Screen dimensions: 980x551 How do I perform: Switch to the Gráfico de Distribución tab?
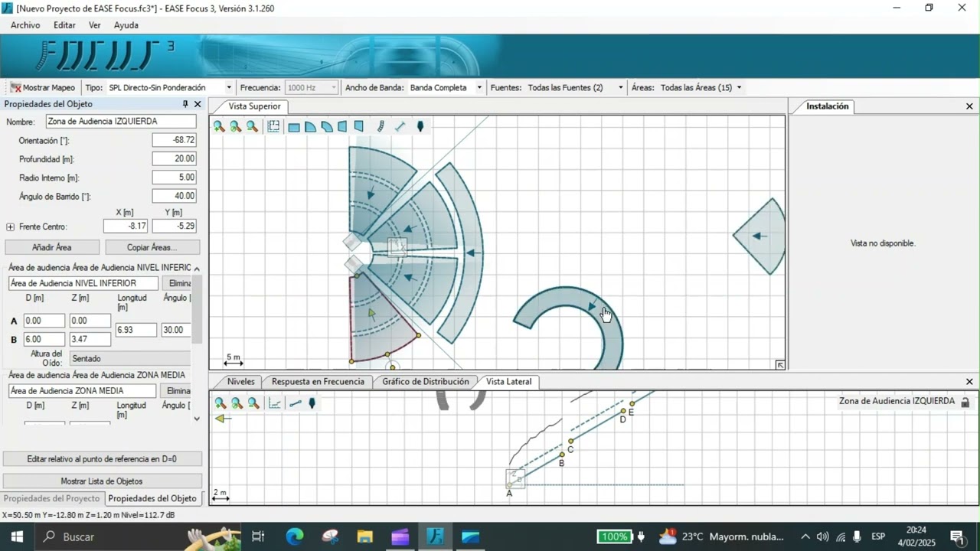coord(426,381)
